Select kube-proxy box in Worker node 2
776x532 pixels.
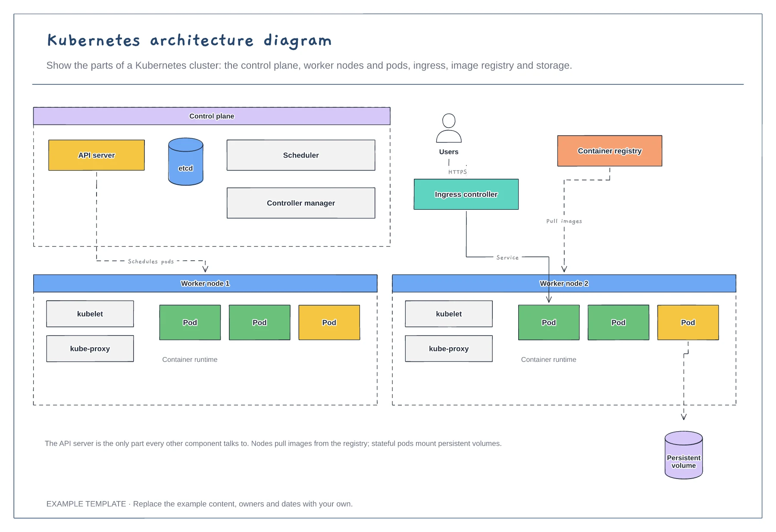click(449, 348)
